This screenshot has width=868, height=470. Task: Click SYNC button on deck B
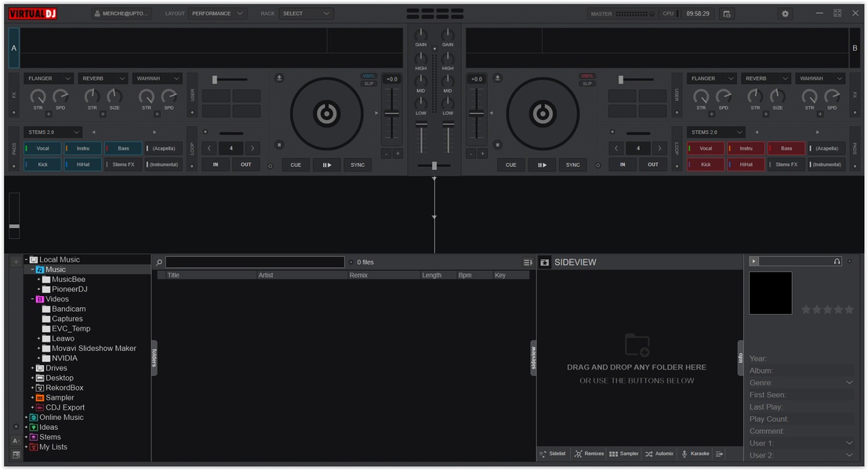572,164
